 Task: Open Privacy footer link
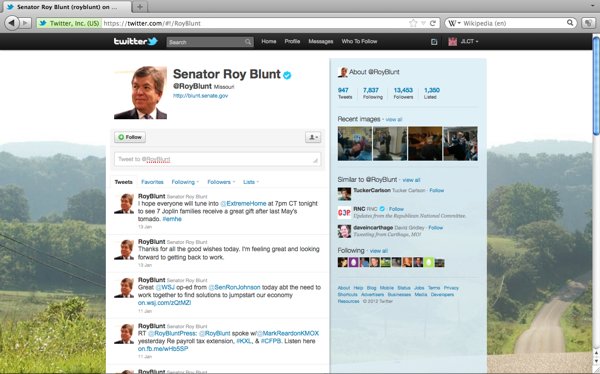[x=451, y=288]
